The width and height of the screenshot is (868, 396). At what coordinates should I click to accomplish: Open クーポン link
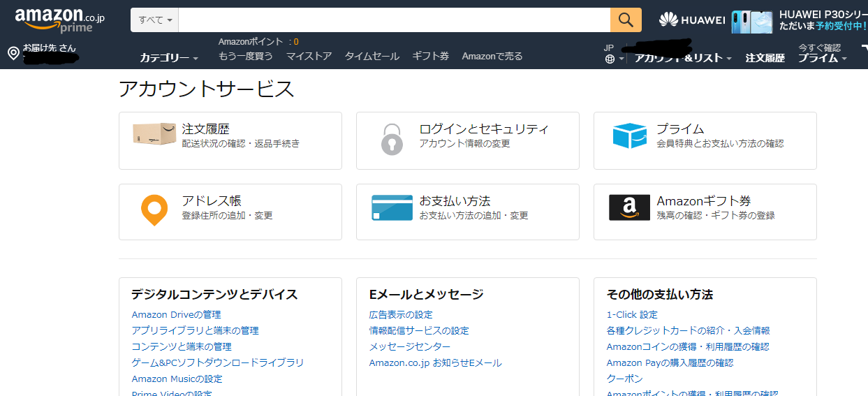click(624, 379)
